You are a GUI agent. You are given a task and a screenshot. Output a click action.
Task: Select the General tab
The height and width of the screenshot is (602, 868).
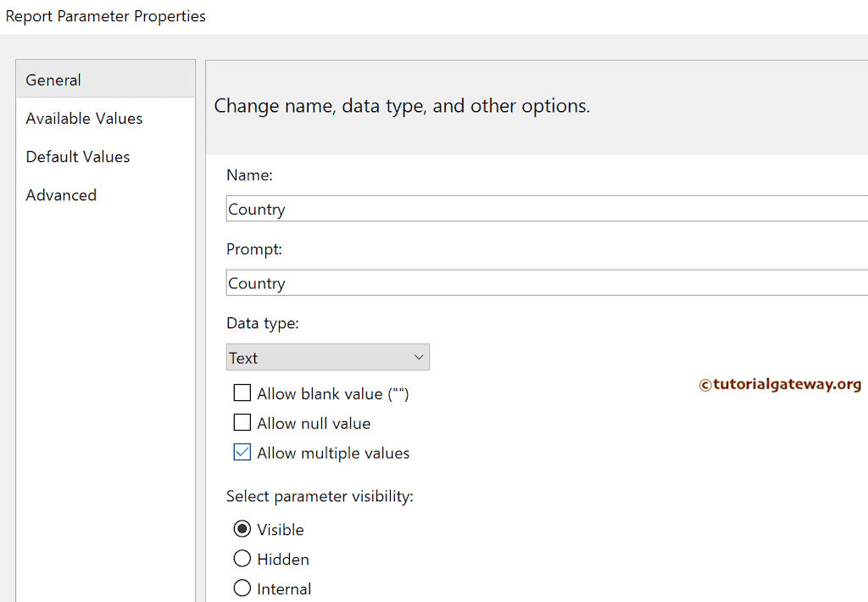tap(53, 79)
